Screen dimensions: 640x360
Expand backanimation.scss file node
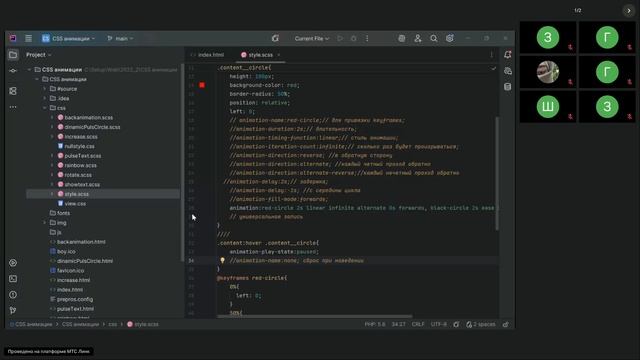(52, 118)
